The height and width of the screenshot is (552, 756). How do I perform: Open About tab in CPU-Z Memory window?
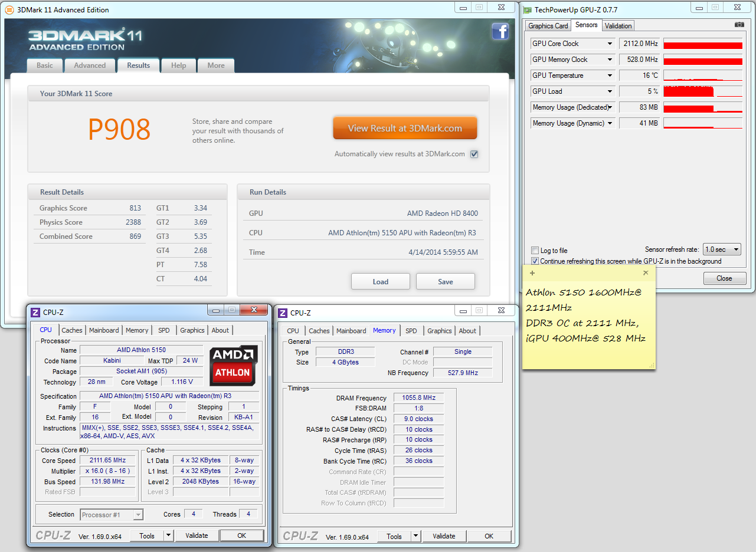468,331
